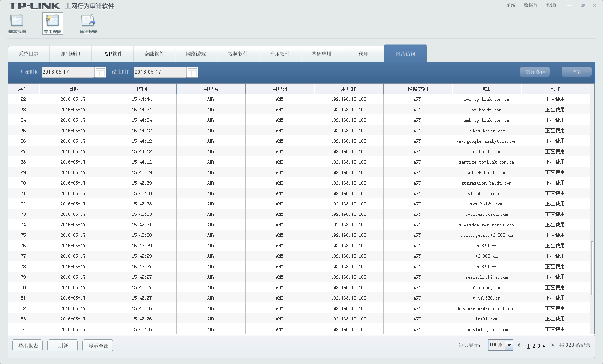Click the 动作 column header
Viewport: 603px width, 364px height.
[555, 89]
